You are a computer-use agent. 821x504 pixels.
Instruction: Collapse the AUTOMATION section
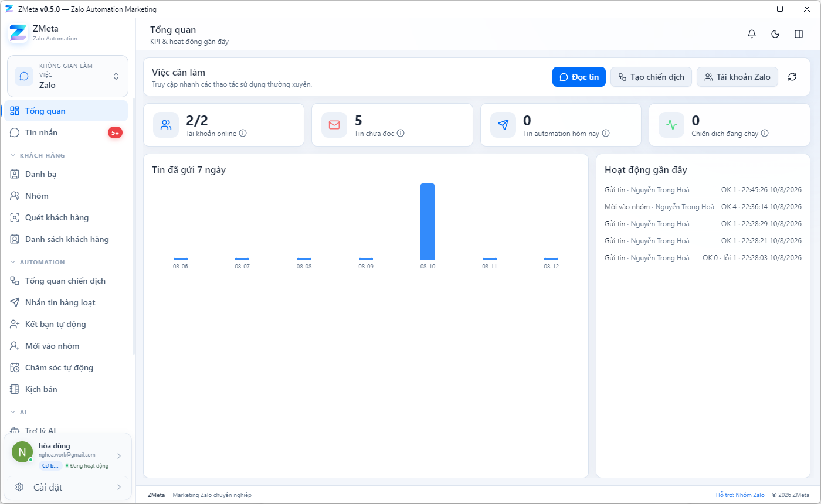(x=38, y=263)
